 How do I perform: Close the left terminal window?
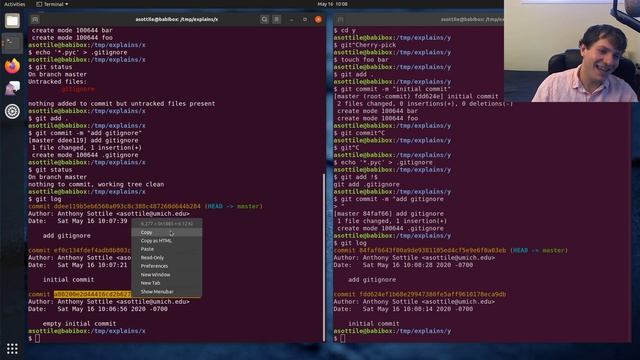click(x=318, y=19)
